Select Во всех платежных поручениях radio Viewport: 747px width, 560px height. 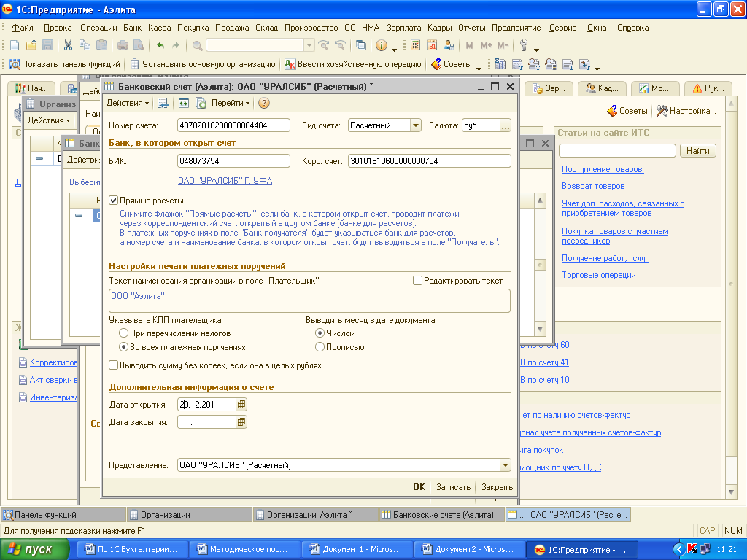(124, 347)
